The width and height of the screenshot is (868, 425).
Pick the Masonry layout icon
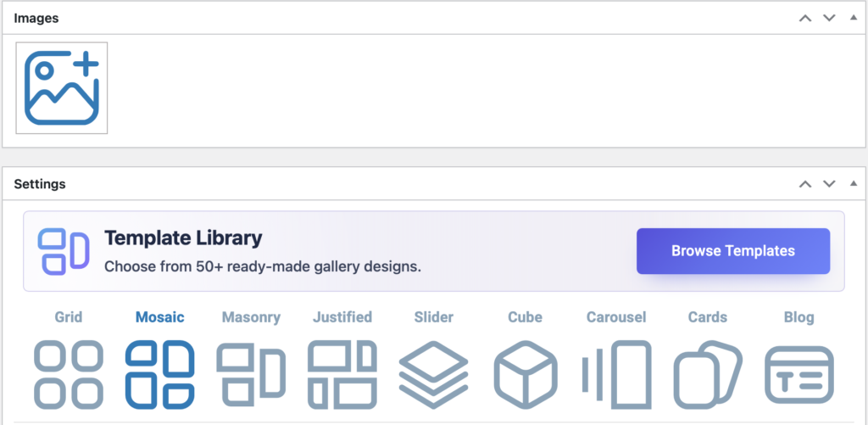click(251, 373)
